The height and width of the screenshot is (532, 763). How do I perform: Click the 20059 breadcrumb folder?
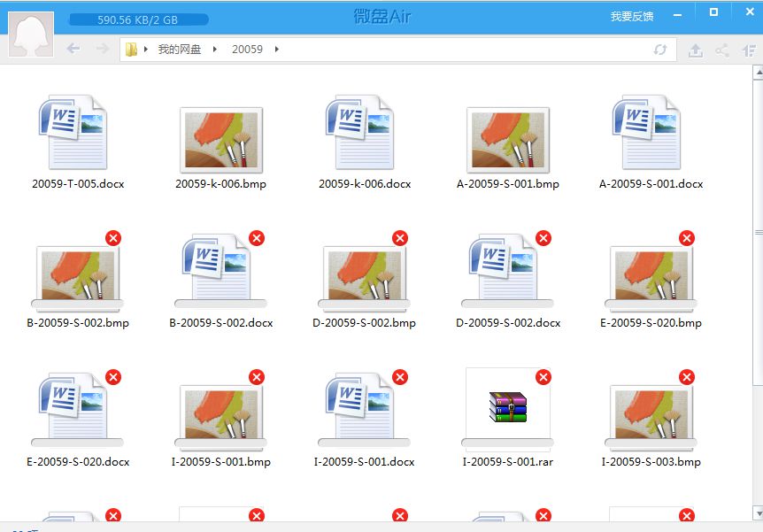click(247, 50)
